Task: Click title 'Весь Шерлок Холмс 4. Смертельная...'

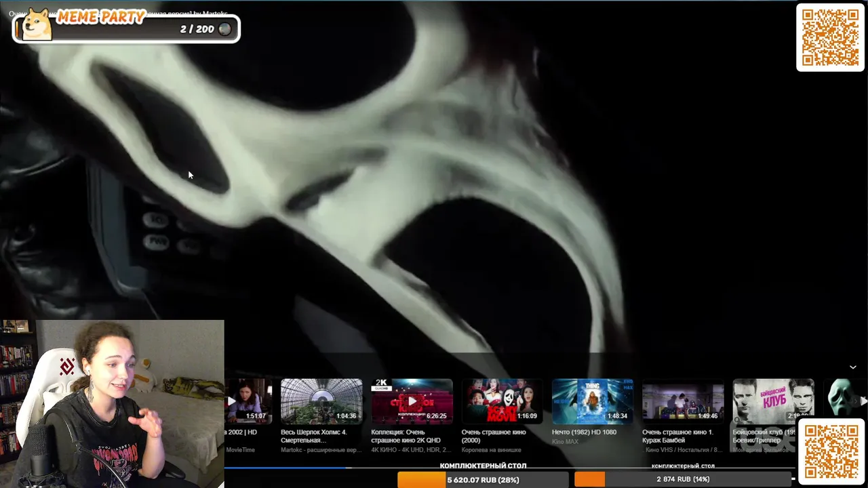Action: tap(314, 436)
